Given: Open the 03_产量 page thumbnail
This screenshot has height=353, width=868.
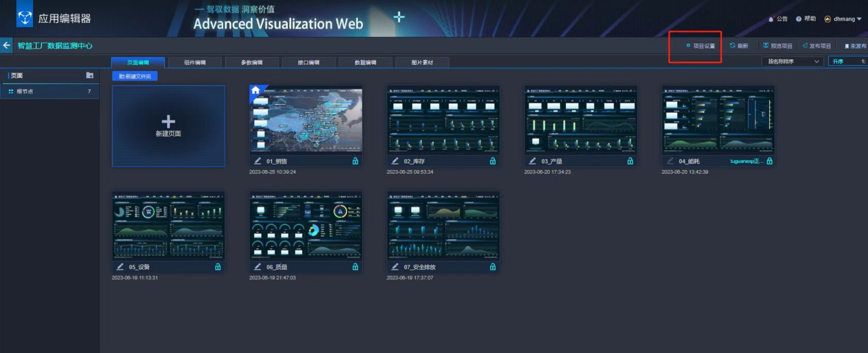Looking at the screenshot, I should point(581,119).
